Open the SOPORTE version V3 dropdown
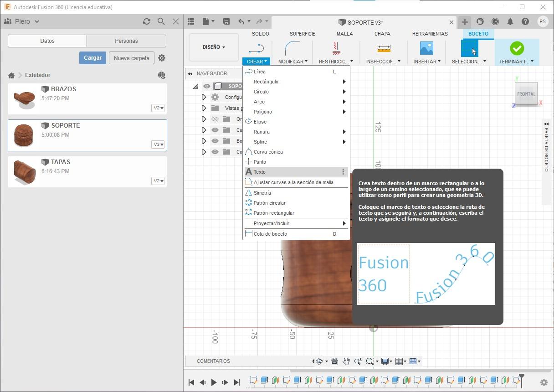The width and height of the screenshot is (554, 392). (x=158, y=144)
